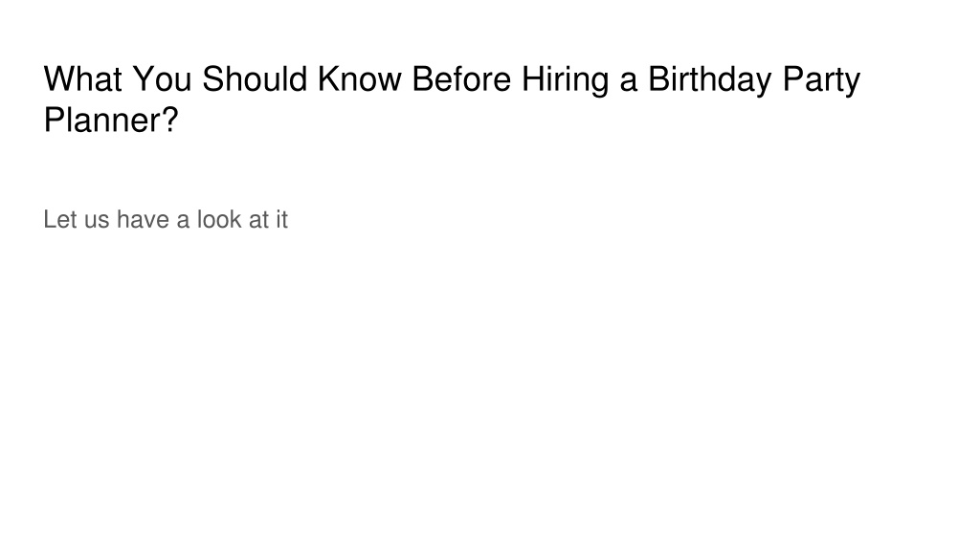Click the word 'What' in the title

82,79
